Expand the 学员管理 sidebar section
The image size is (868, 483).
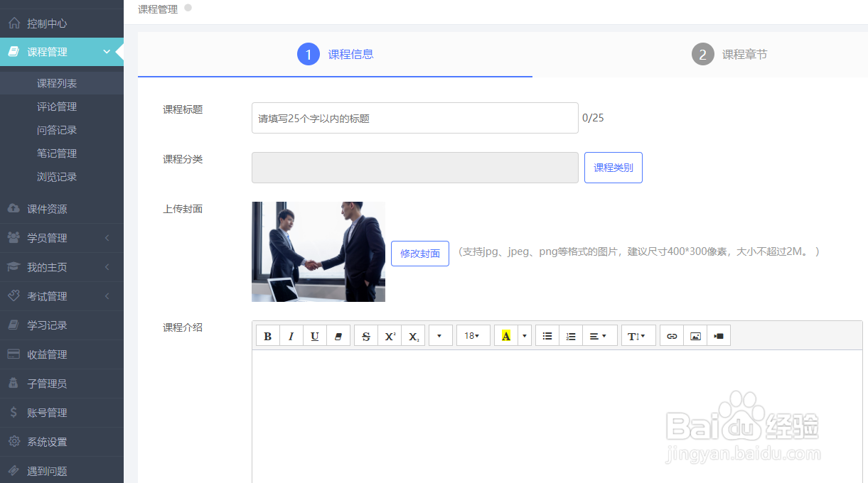point(62,238)
